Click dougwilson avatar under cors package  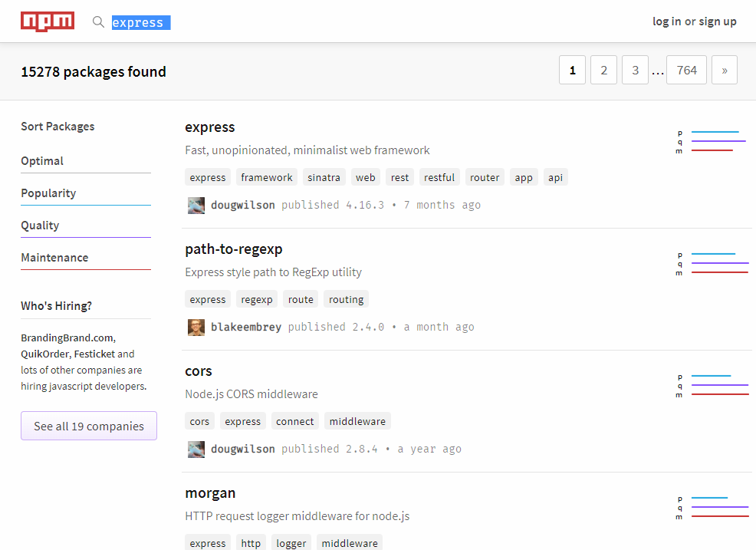point(196,450)
